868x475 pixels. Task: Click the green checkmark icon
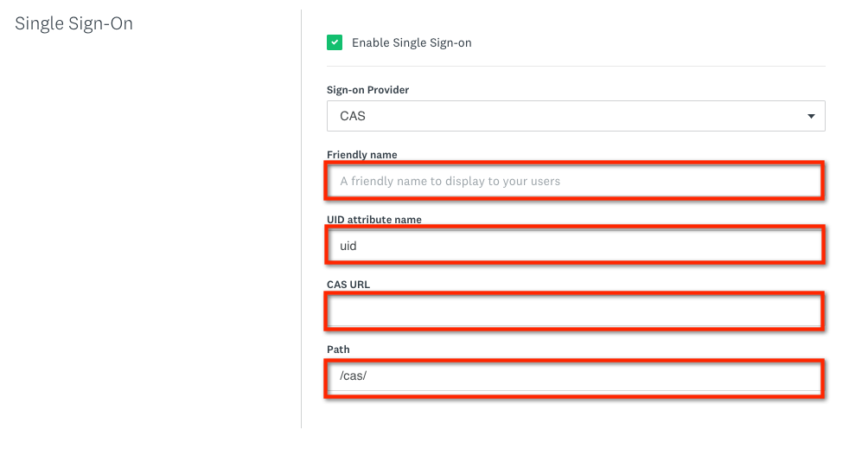point(335,42)
